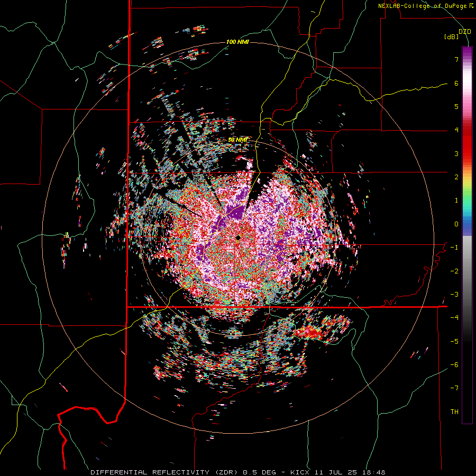
Task: Click the 2 dB value on the color scale
Action: pos(456,177)
